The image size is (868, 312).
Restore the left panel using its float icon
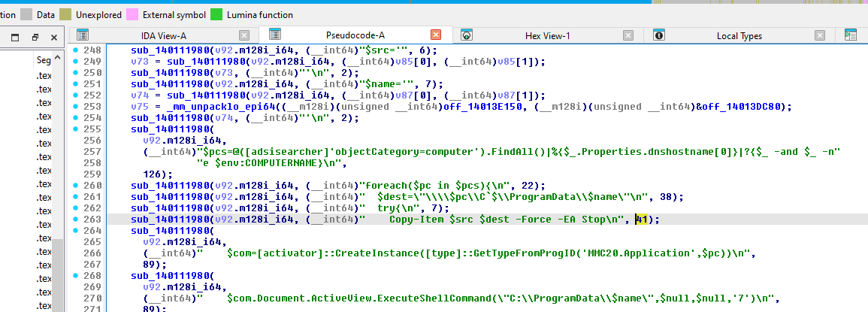(x=35, y=36)
